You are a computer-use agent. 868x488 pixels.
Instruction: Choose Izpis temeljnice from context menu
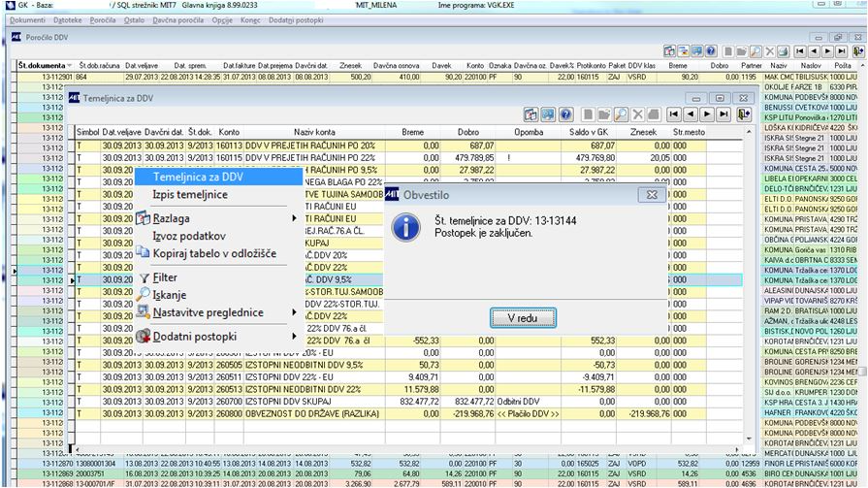point(190,195)
